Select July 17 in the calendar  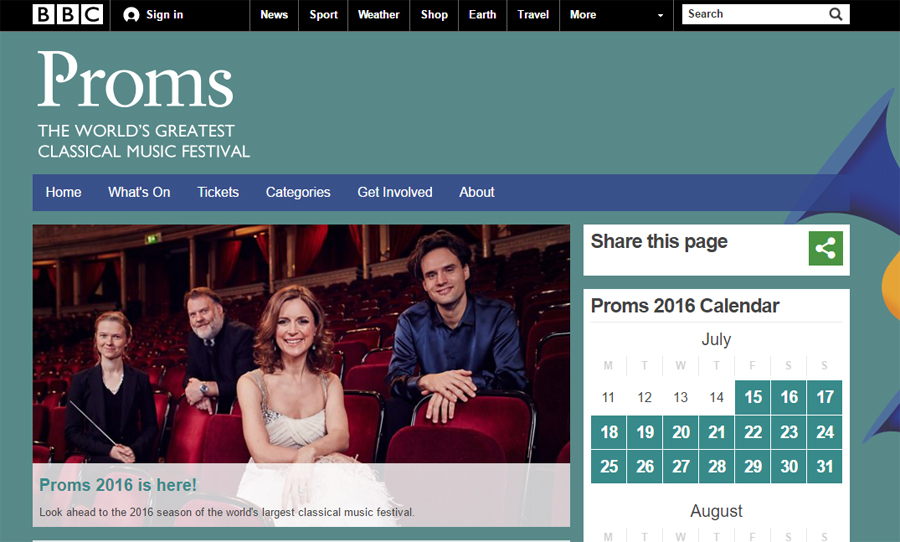click(x=825, y=397)
